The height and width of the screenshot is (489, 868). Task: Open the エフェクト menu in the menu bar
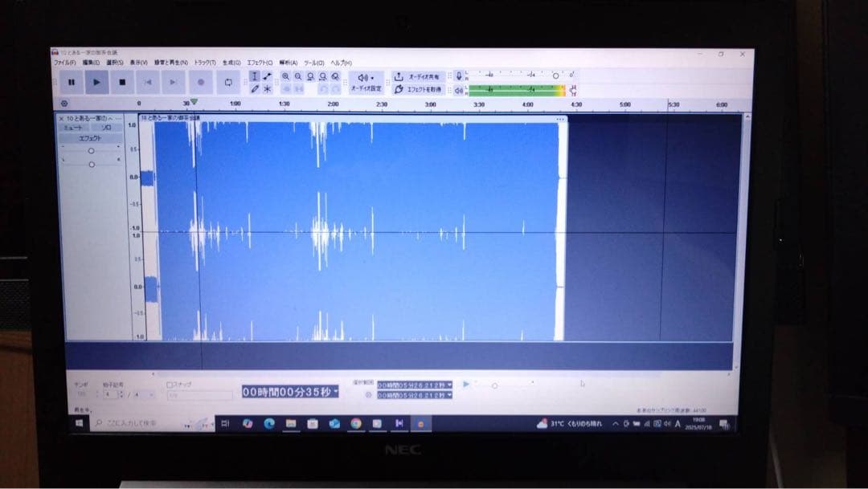(259, 63)
